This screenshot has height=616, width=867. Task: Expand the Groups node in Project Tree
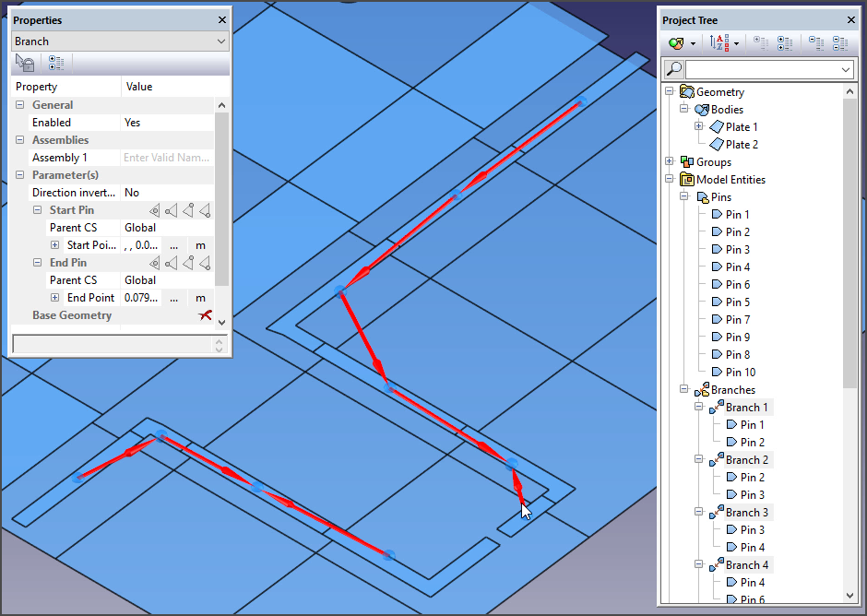coord(670,162)
